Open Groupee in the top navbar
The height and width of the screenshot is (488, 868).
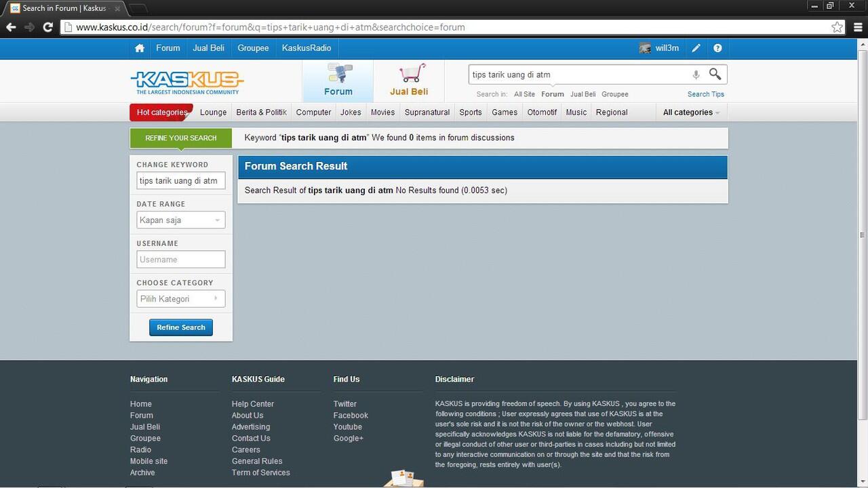(x=253, y=48)
